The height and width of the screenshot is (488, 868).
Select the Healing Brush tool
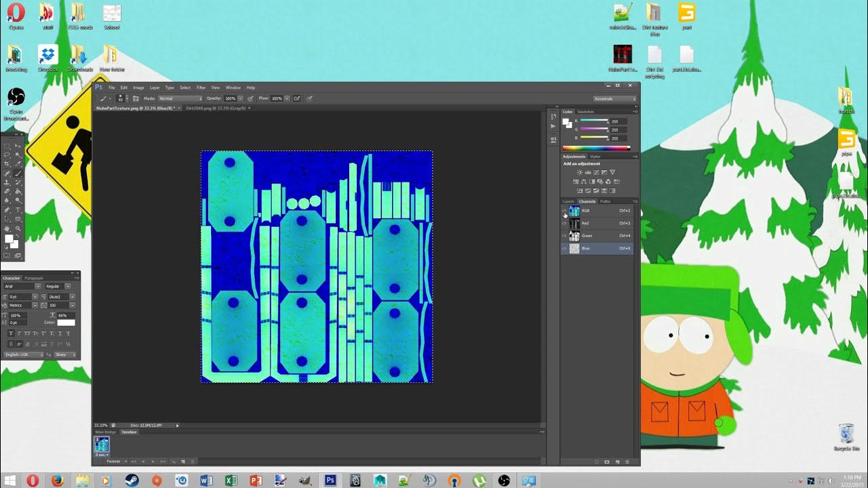coord(7,174)
